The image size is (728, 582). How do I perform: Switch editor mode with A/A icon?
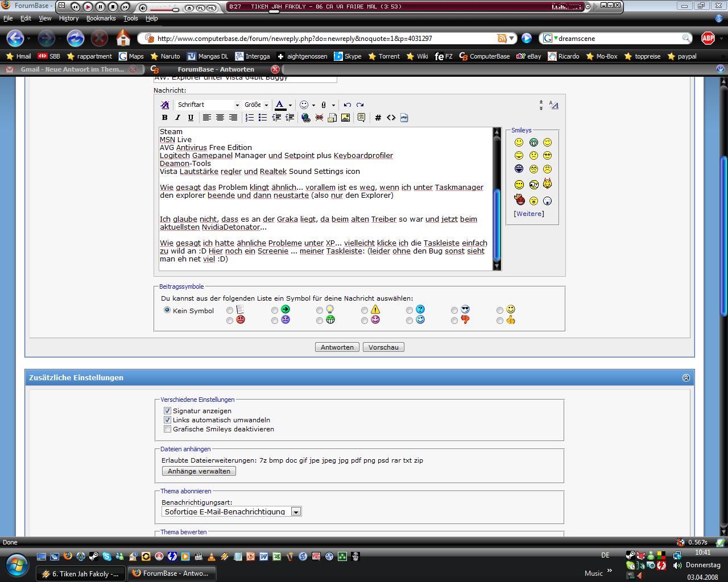coord(553,105)
